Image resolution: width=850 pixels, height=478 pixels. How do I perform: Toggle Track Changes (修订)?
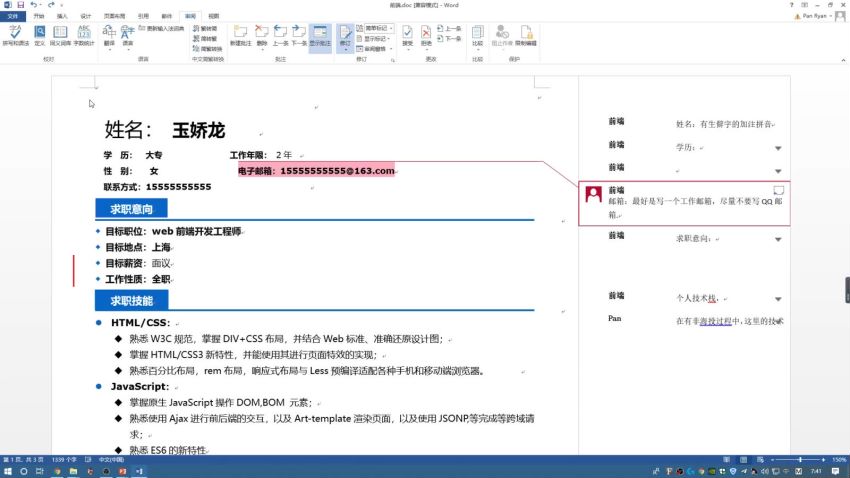pyautogui.click(x=345, y=37)
